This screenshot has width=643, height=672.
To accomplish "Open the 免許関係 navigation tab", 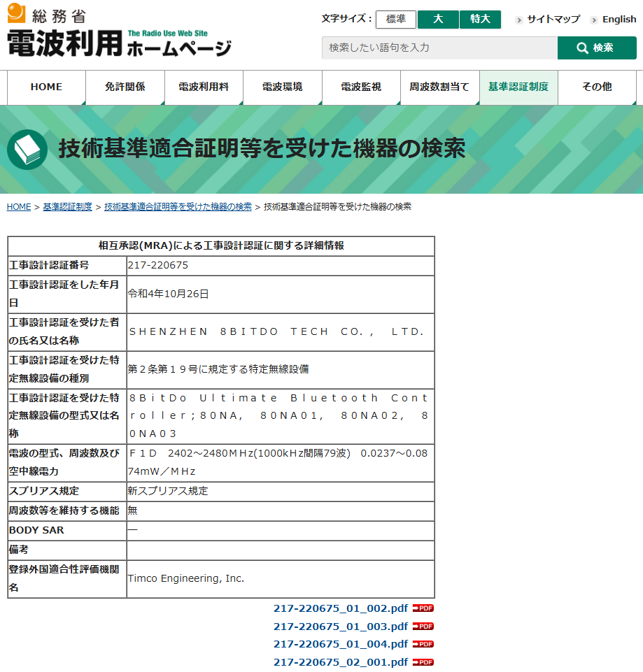I will (x=125, y=87).
